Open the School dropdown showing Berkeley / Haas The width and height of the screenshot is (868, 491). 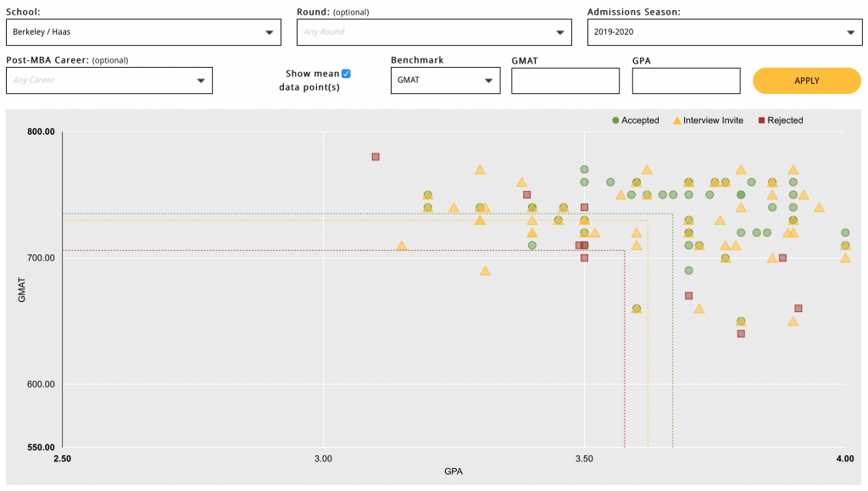[142, 32]
